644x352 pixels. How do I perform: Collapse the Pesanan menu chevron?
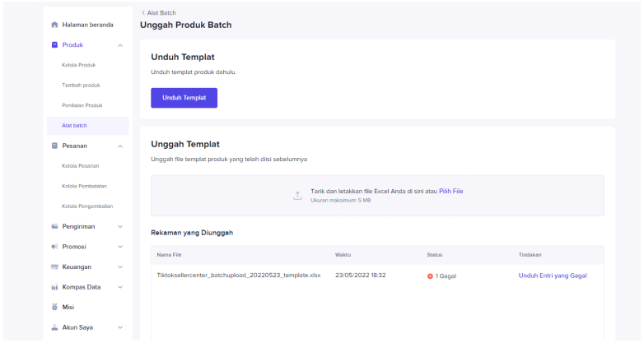click(x=120, y=146)
